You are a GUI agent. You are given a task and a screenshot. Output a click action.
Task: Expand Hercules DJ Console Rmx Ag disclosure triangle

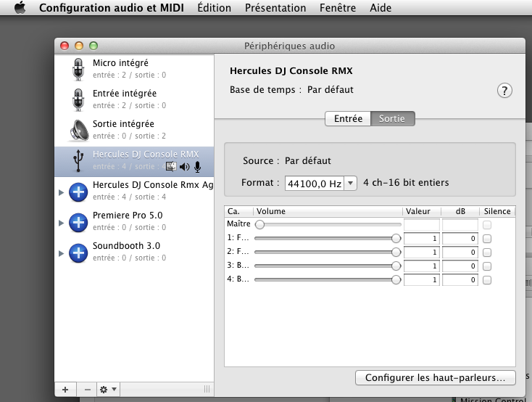tap(61, 192)
